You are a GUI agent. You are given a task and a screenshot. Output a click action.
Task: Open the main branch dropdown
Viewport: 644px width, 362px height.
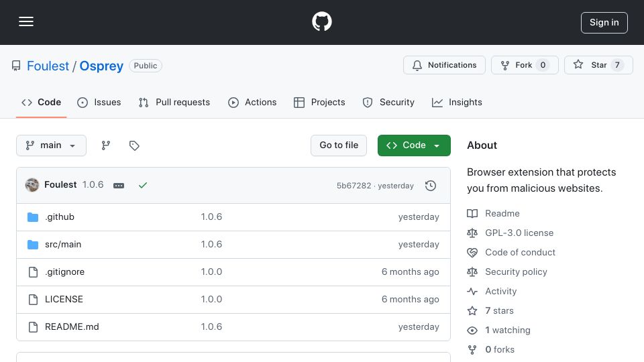click(52, 145)
